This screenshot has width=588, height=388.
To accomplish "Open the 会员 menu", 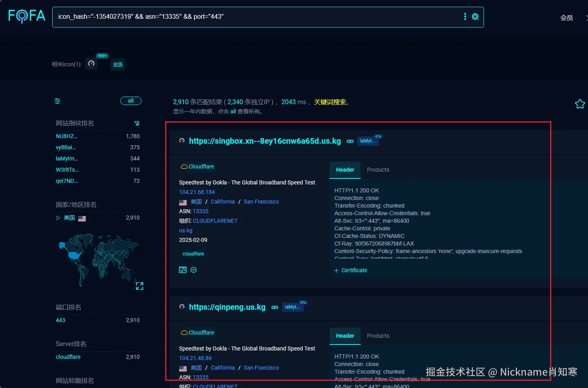I will [x=566, y=18].
